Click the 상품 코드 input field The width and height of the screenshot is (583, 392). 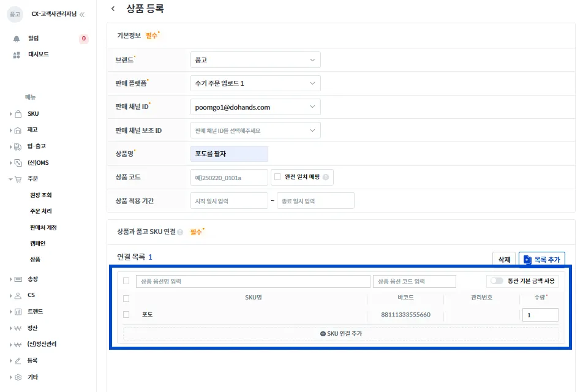(x=229, y=178)
